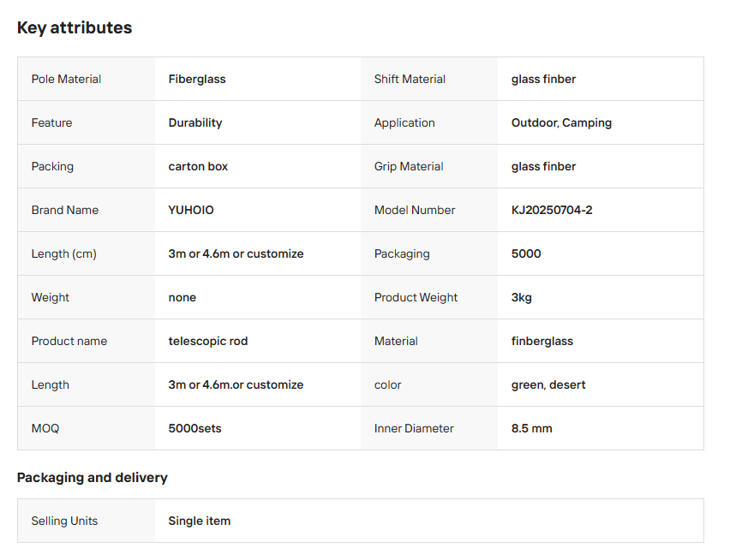The width and height of the screenshot is (736, 560).
Task: Click the Product Weight 3kg value
Action: (522, 297)
